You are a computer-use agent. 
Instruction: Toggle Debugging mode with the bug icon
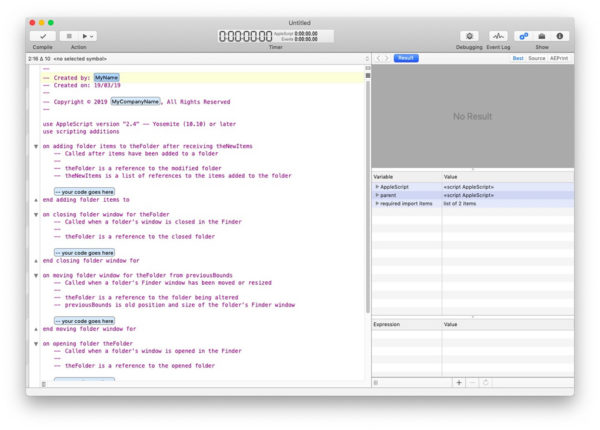(x=469, y=36)
